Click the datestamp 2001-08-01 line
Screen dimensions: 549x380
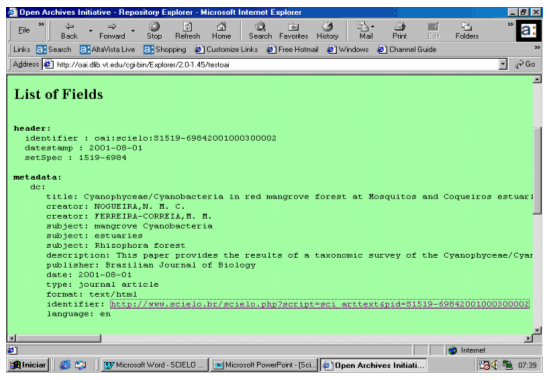[83, 148]
